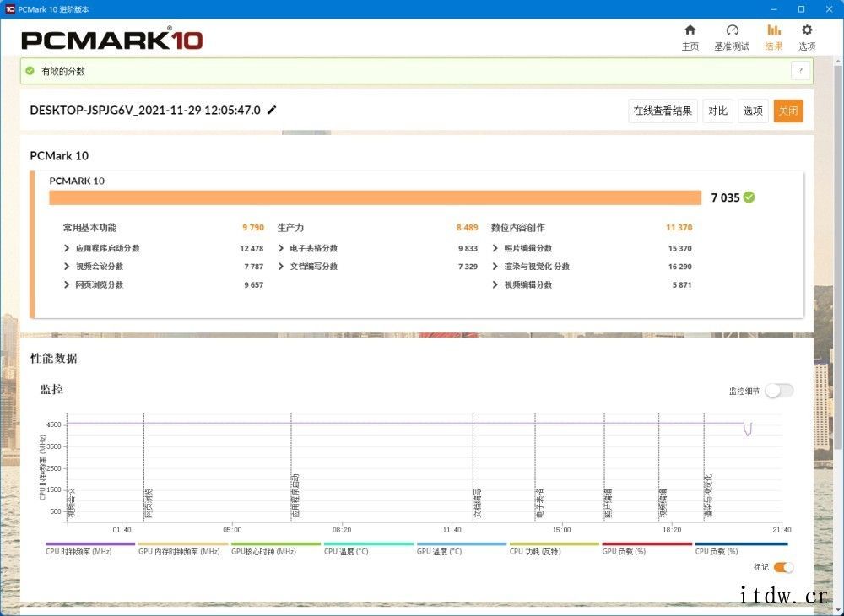Open the 主页 home icon

click(690, 30)
